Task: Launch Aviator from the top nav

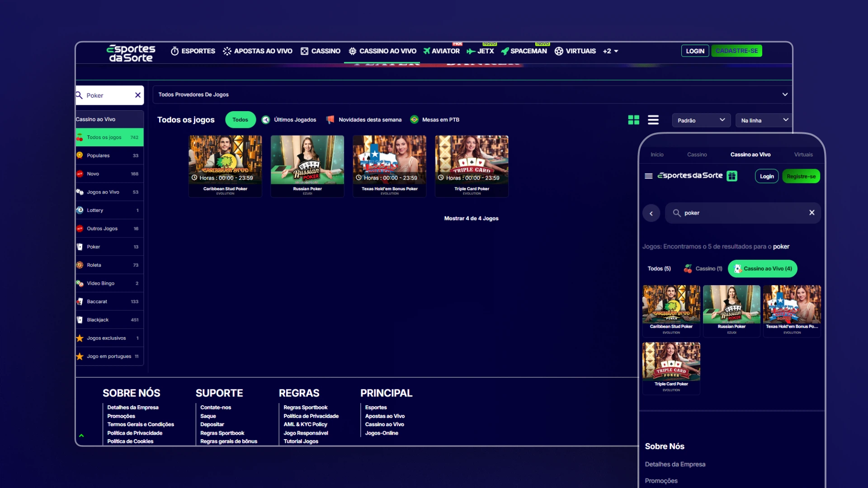Action: 441,51
